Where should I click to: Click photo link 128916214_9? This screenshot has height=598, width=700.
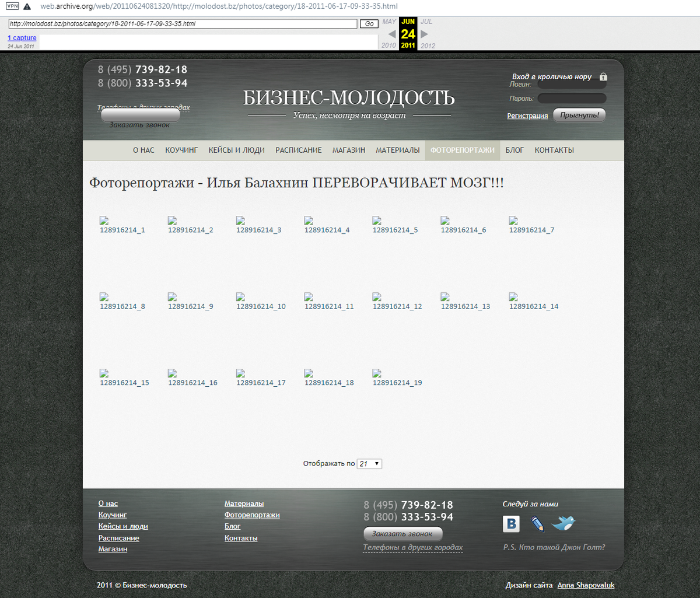click(x=191, y=306)
